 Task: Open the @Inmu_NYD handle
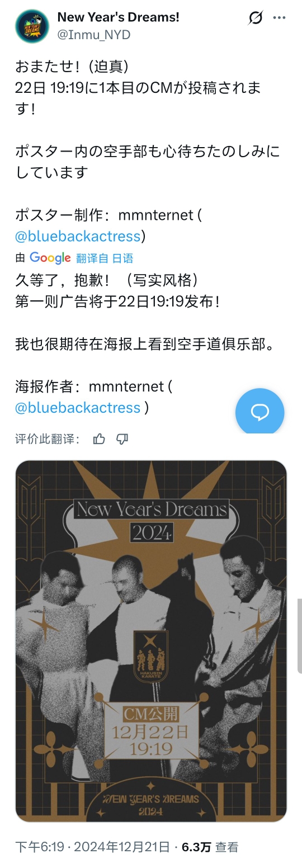tap(93, 35)
